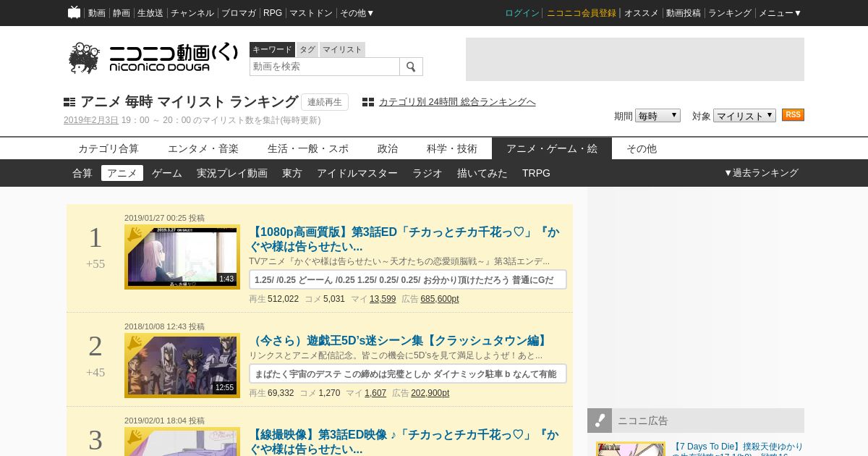Open the カテゴリ合算 category tab
This screenshot has height=456, width=868.
(109, 148)
